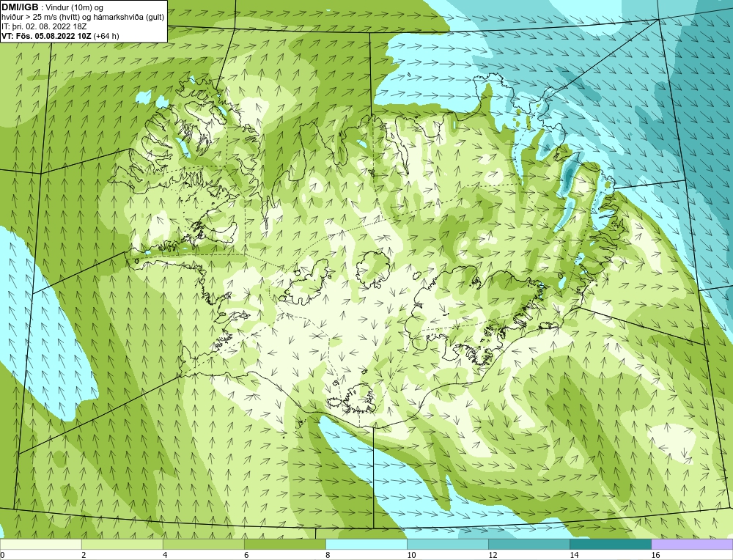Click the purple legend swatch above 16 m/s
This screenshot has height=560, width=733.
point(692,544)
